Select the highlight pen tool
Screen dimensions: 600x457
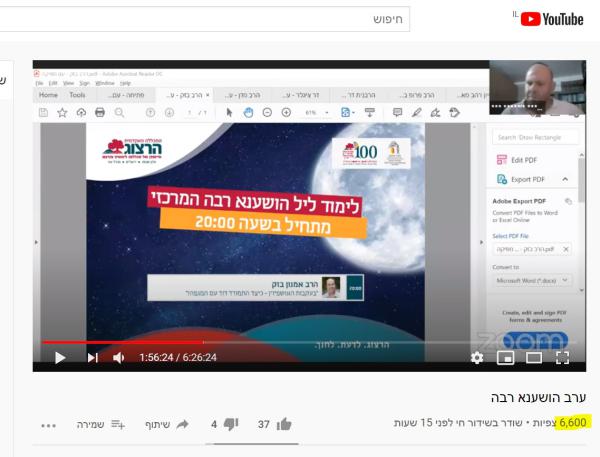[416, 113]
